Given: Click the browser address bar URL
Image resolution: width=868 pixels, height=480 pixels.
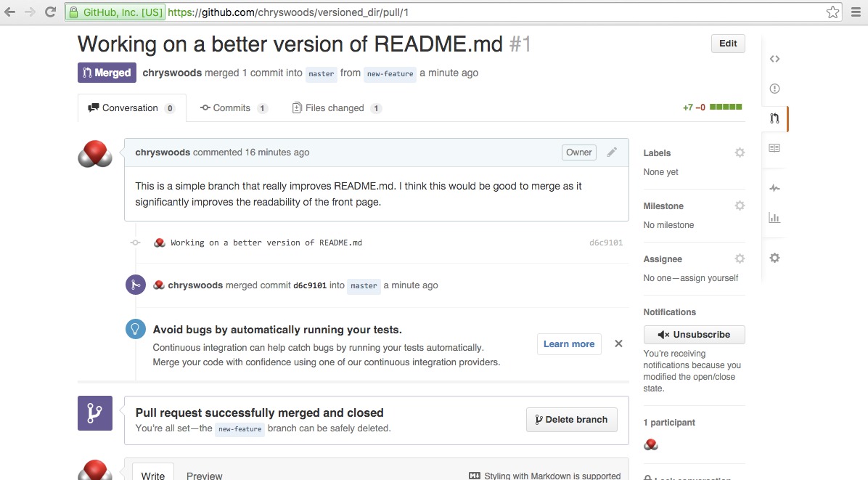Looking at the screenshot, I should tap(288, 12).
